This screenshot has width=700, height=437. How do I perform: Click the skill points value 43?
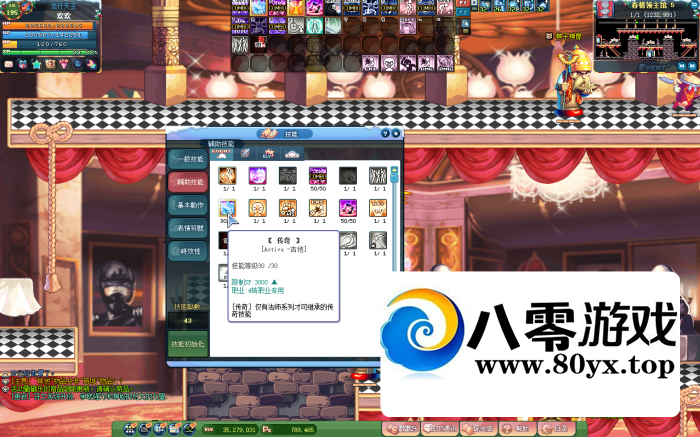188,320
